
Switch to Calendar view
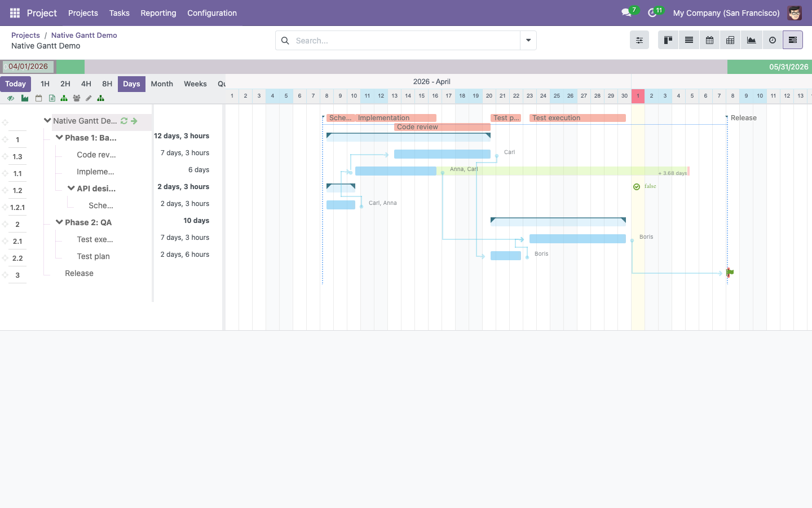pos(710,40)
